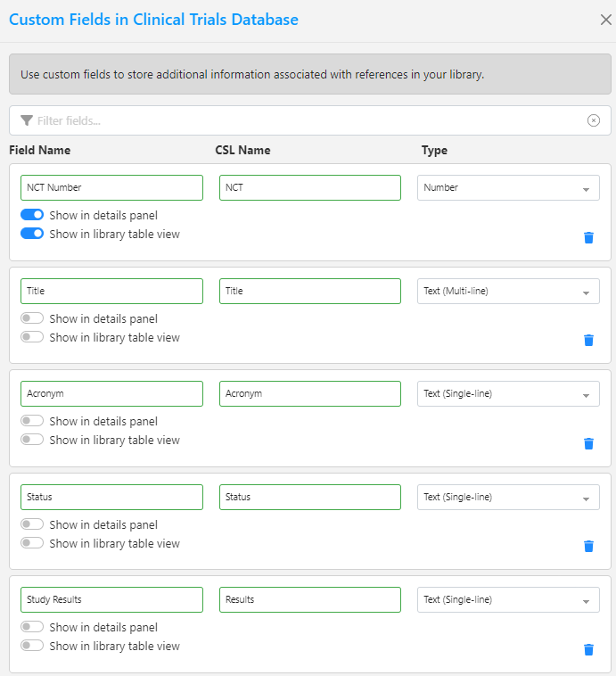The image size is (616, 676).
Task: Close the Custom Fields dialog
Action: point(605,20)
